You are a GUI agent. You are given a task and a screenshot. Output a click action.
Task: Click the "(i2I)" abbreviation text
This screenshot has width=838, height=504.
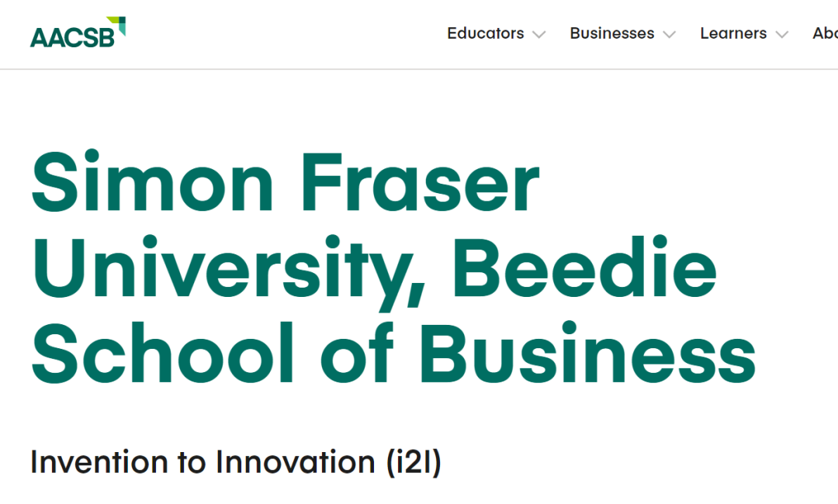tap(414, 463)
